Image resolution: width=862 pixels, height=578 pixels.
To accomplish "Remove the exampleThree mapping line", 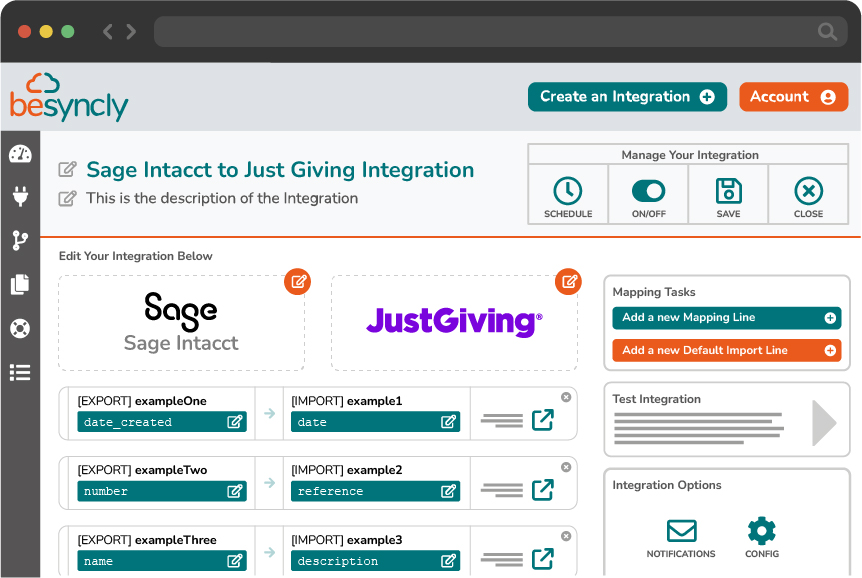I will 566,536.
